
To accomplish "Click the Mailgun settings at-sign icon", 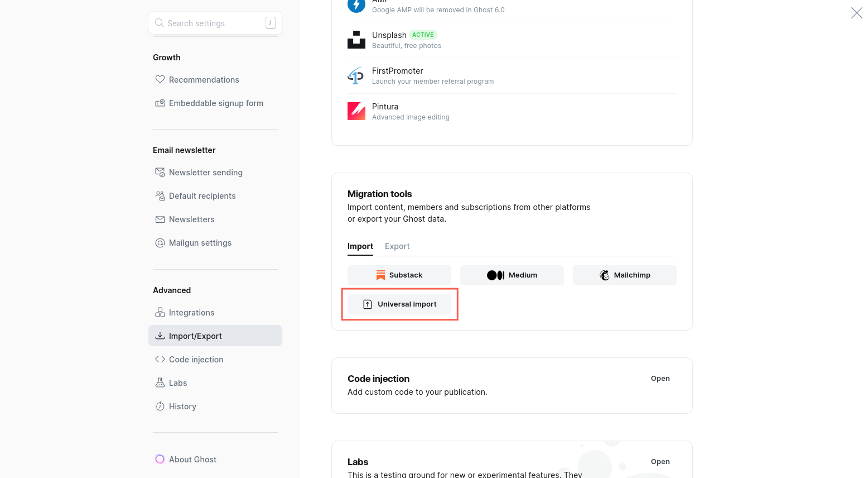I will 160,243.
